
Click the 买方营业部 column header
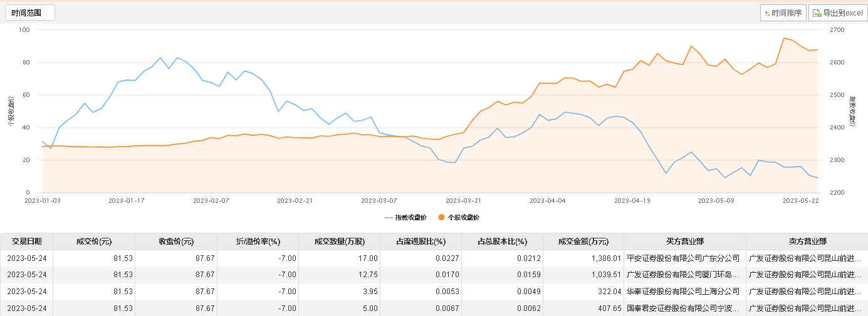click(x=685, y=242)
